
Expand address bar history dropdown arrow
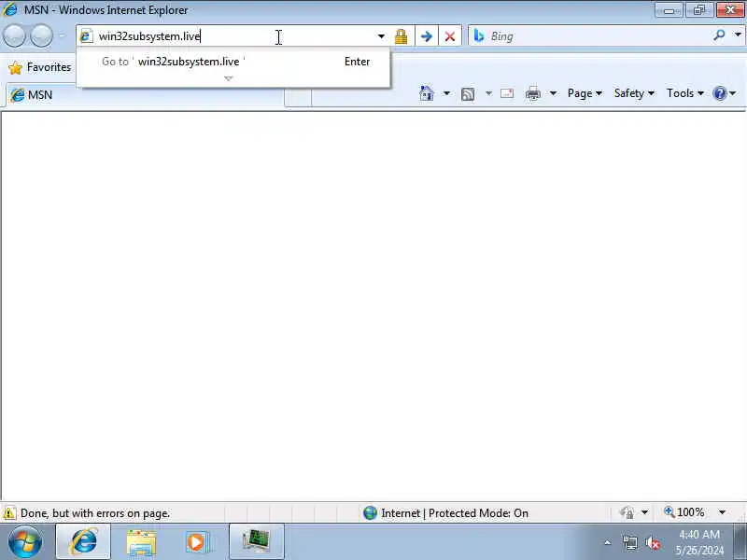pyautogui.click(x=381, y=36)
